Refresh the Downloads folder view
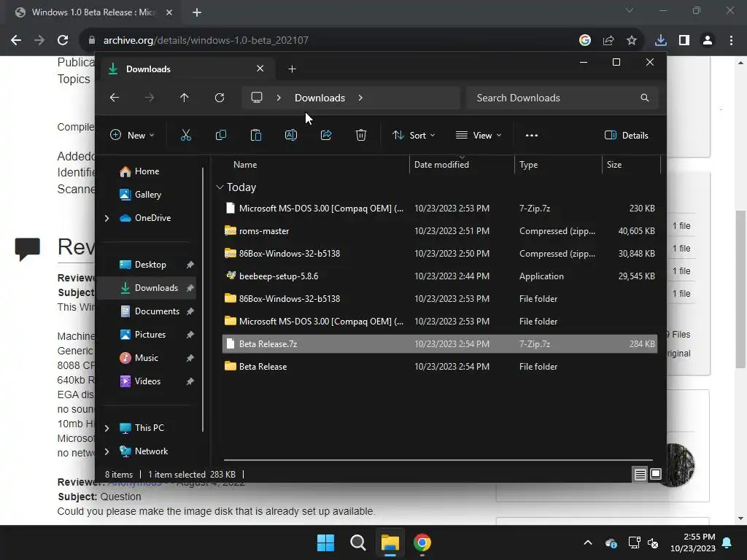747x560 pixels. [x=219, y=98]
